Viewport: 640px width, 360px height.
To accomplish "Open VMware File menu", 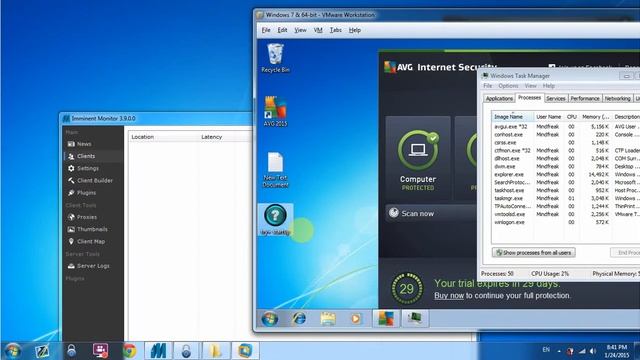I will coord(266,30).
